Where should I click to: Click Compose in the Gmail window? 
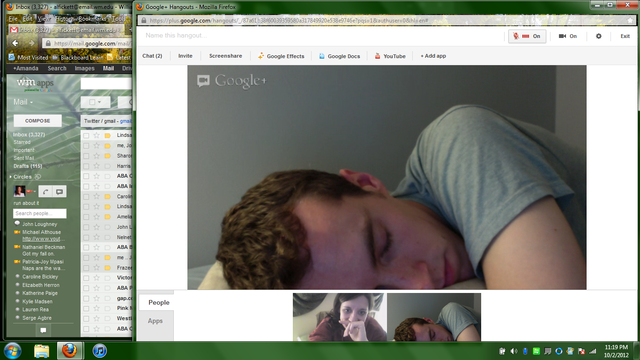coord(38,121)
